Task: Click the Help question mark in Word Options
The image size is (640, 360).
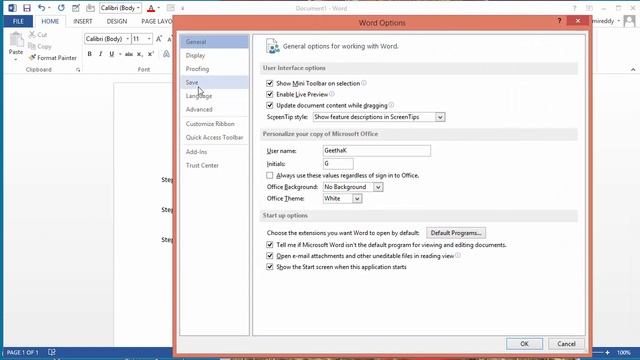Action: click(x=559, y=21)
